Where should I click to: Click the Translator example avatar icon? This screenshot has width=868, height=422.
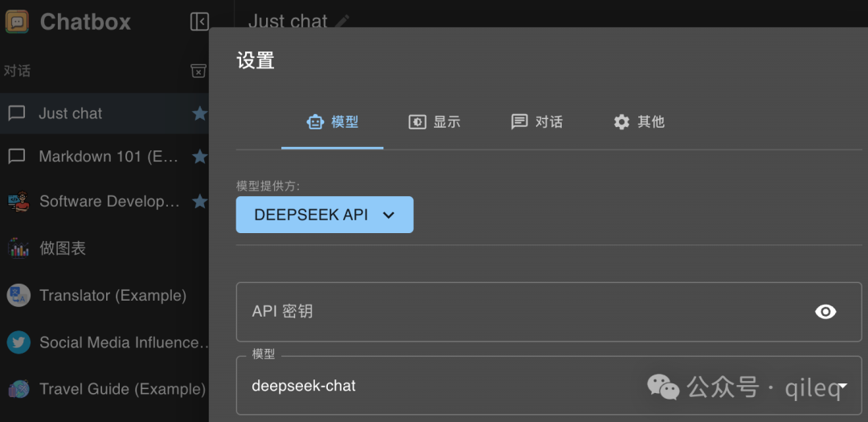coord(18,295)
